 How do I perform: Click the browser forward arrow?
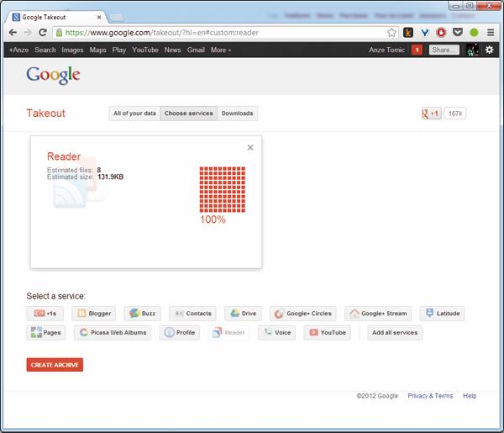coord(28,33)
